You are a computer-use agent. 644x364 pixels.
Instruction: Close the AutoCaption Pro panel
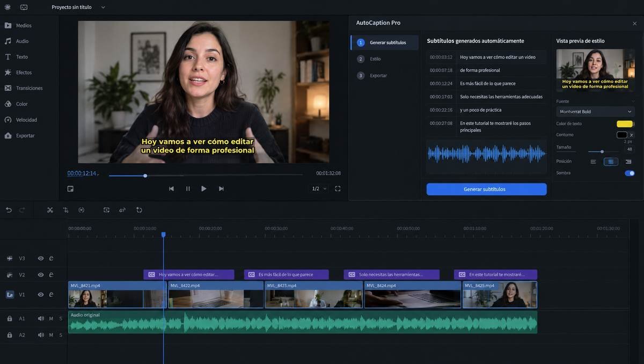point(634,24)
